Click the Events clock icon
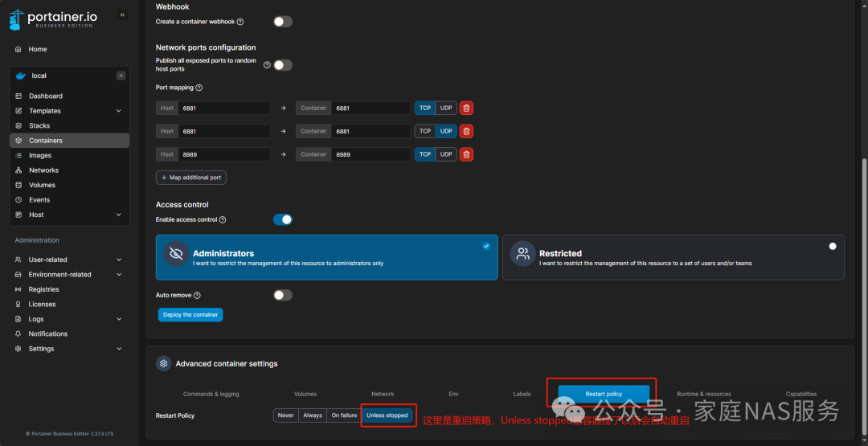Viewport: 868px width, 446px height. 18,200
